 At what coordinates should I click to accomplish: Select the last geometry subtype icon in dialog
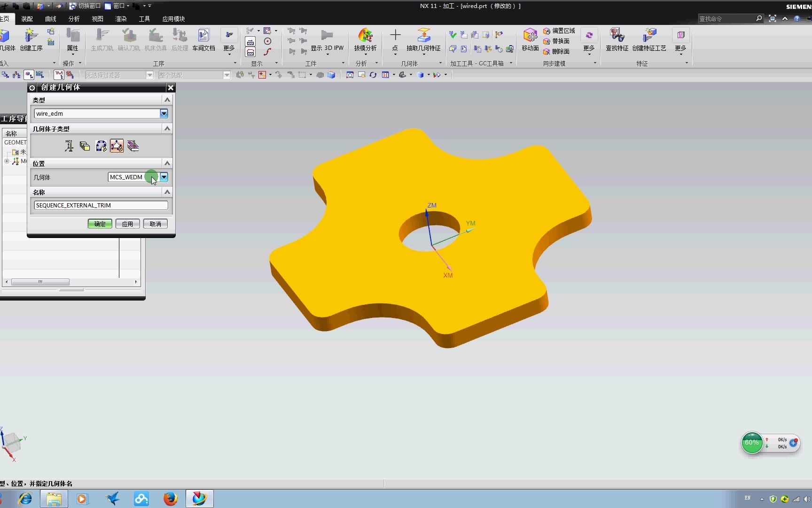133,146
